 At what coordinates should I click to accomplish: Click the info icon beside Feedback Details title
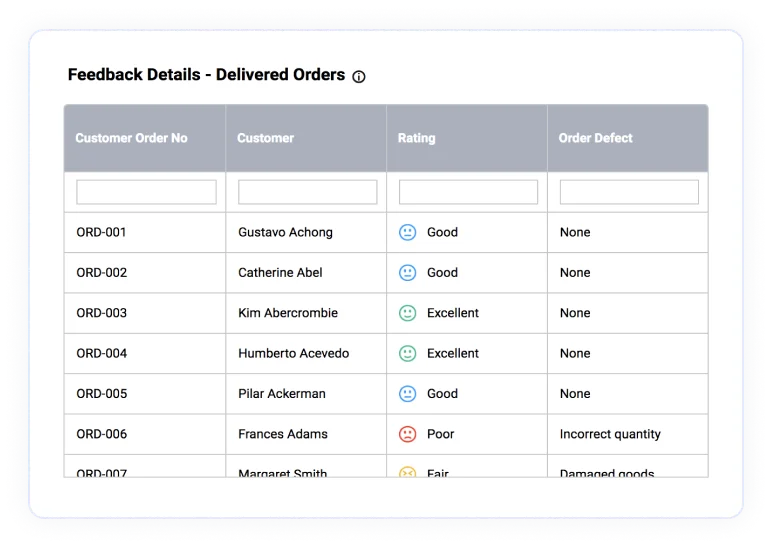359,76
